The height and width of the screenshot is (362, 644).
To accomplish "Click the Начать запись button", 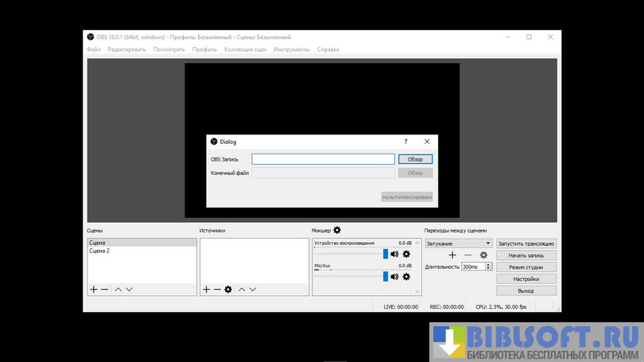I will point(526,255).
